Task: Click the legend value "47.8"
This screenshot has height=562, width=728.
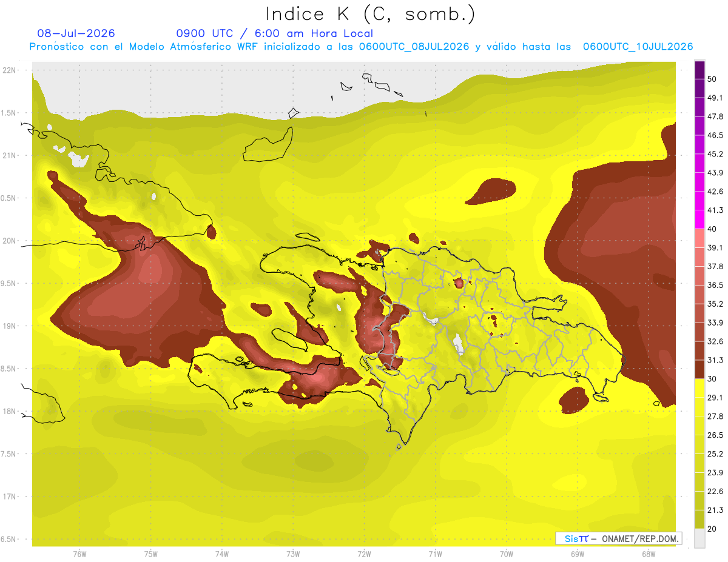Action: pos(715,116)
